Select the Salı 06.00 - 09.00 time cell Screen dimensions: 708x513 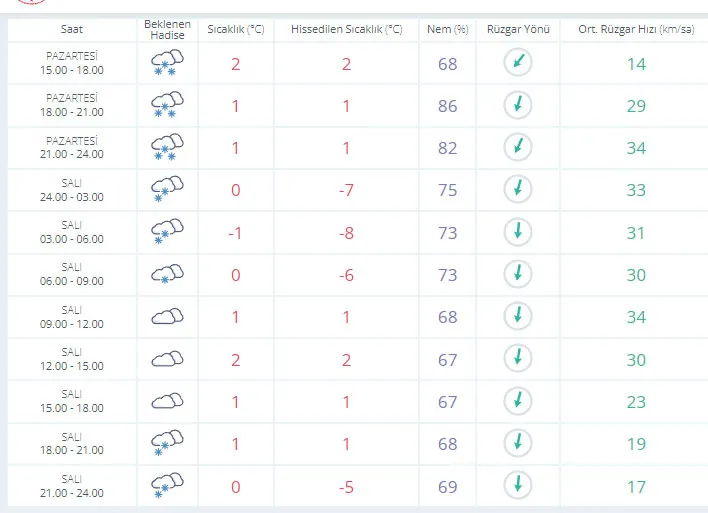pos(72,275)
